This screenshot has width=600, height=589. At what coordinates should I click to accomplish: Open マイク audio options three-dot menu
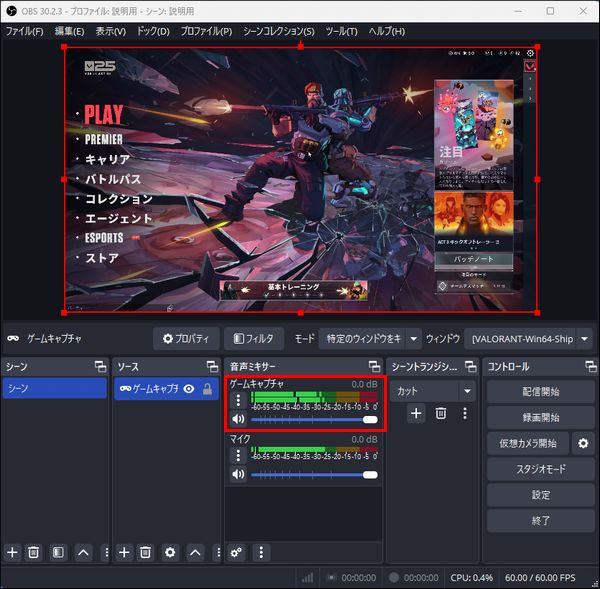[x=238, y=455]
